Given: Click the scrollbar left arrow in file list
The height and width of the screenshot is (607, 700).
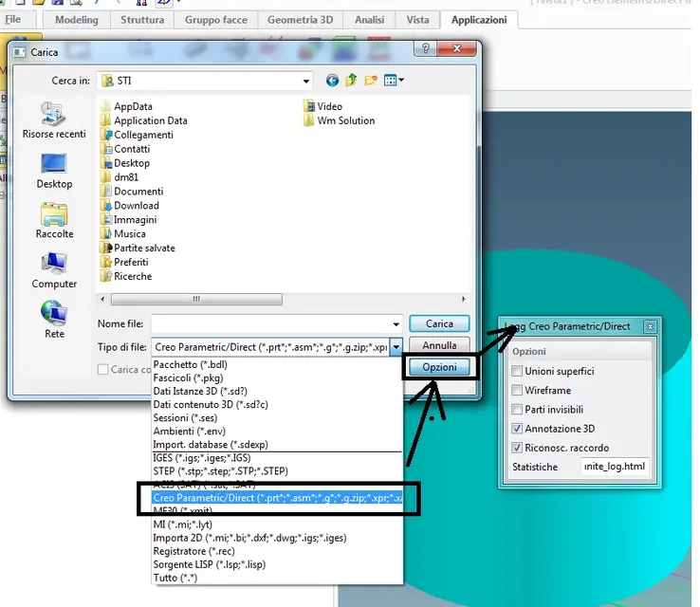Looking at the screenshot, I should [102, 299].
